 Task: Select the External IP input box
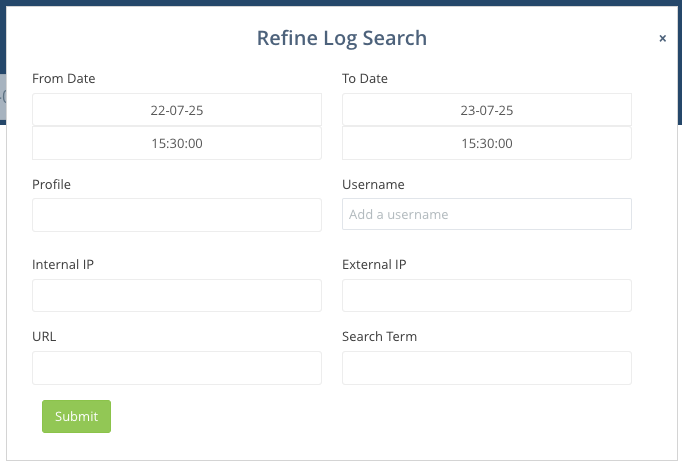tap(487, 296)
